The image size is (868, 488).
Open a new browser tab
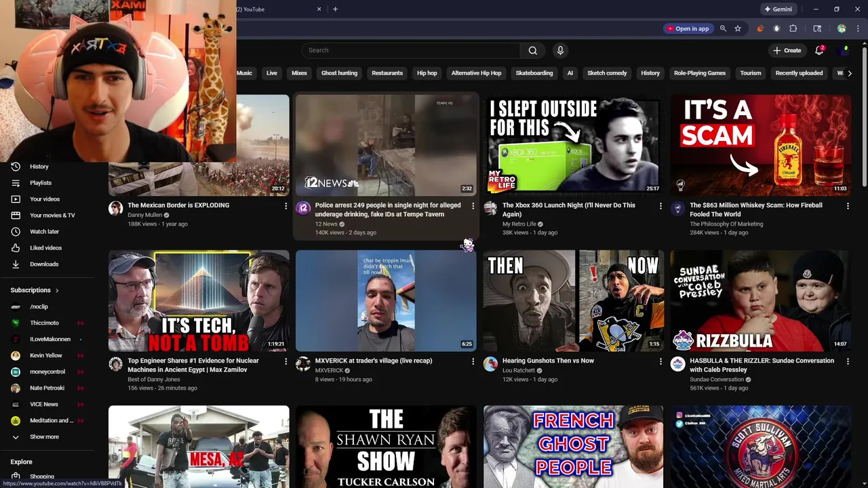click(x=335, y=9)
